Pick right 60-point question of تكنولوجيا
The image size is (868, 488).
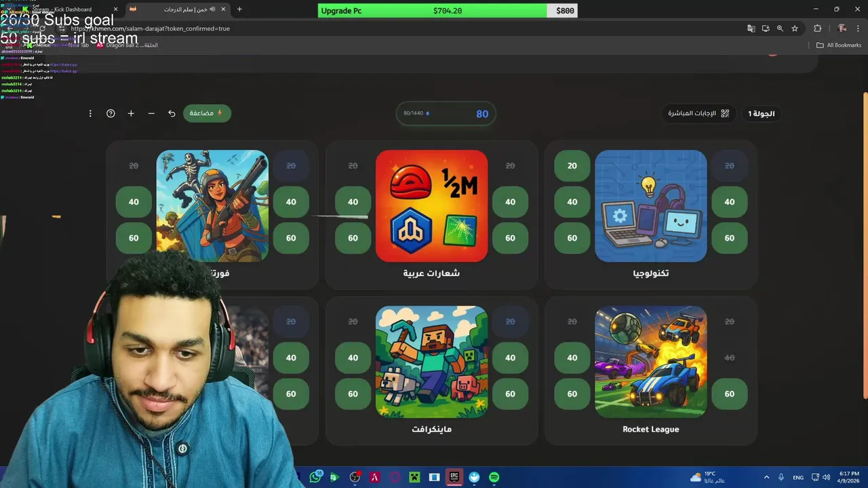730,238
